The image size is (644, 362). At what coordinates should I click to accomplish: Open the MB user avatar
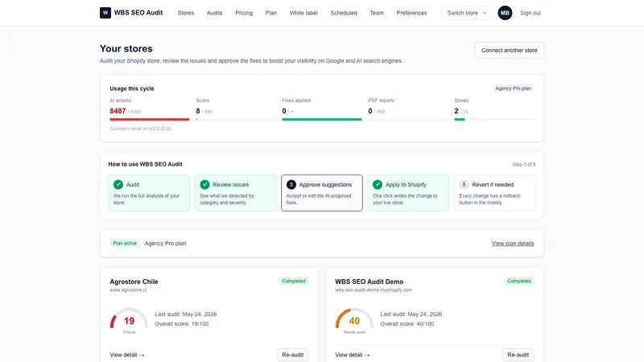click(505, 13)
